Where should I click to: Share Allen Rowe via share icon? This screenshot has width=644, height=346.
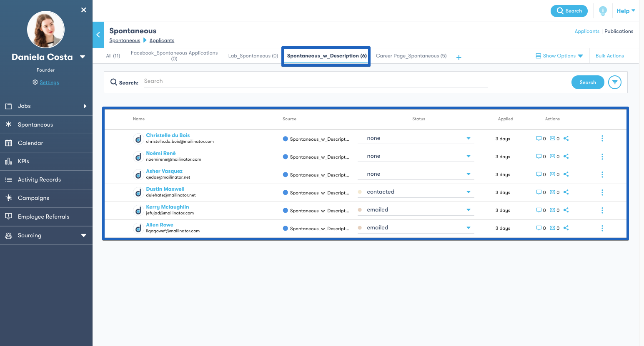566,228
